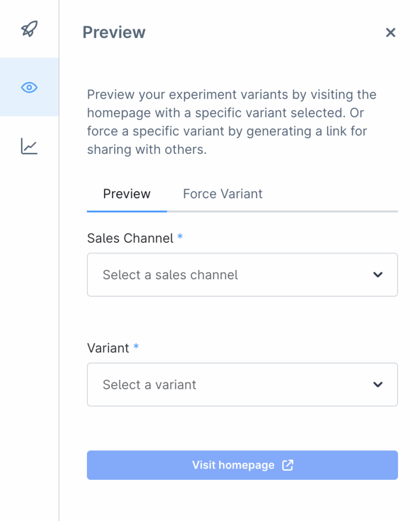The image size is (420, 521).
Task: Click the external link icon on Visit homepage
Action: click(x=288, y=465)
